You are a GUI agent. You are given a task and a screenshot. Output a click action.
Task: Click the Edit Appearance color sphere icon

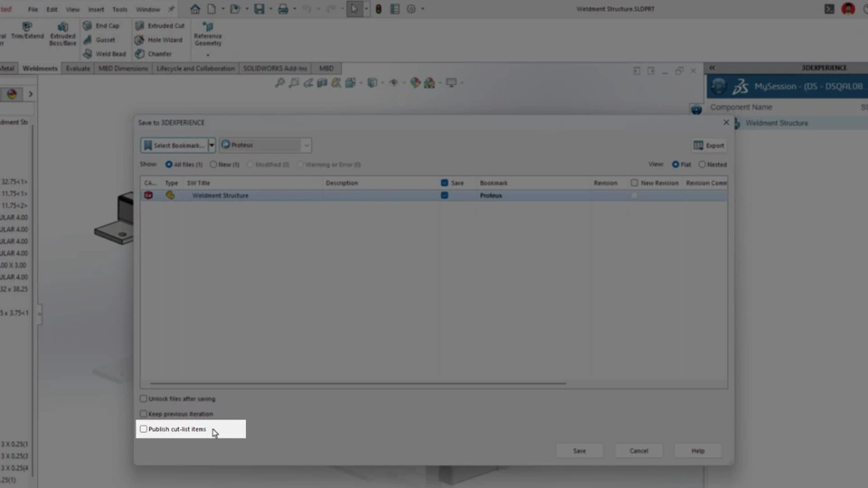415,82
